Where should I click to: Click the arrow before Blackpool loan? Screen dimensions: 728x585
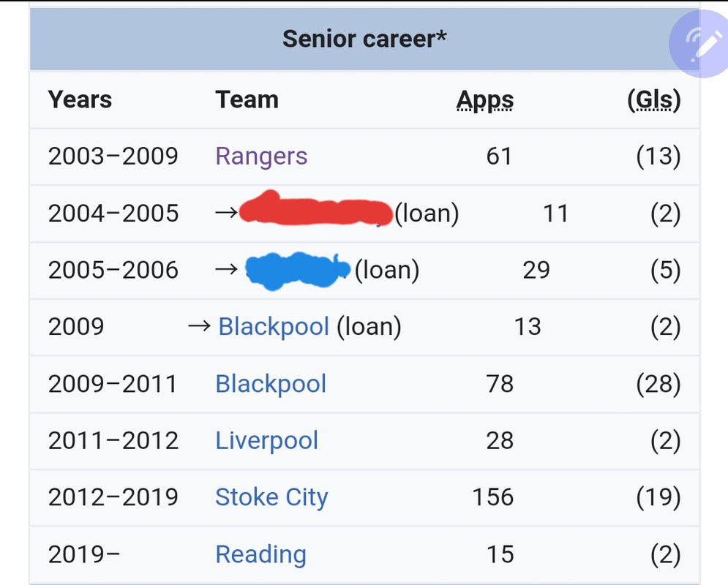click(x=199, y=326)
